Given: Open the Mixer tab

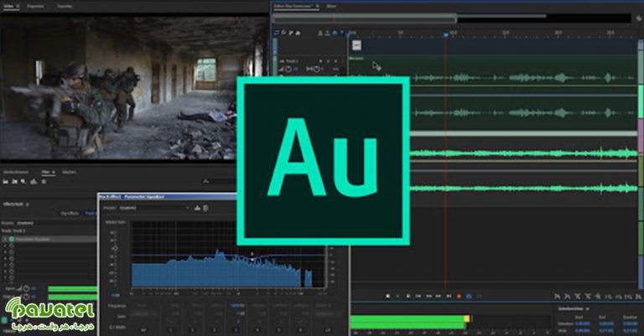Looking at the screenshot, I should 331,6.
